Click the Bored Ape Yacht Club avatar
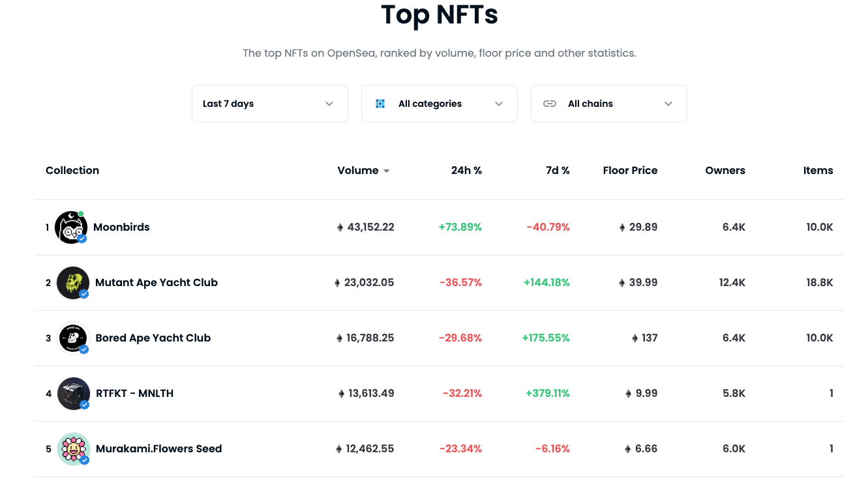 click(72, 338)
